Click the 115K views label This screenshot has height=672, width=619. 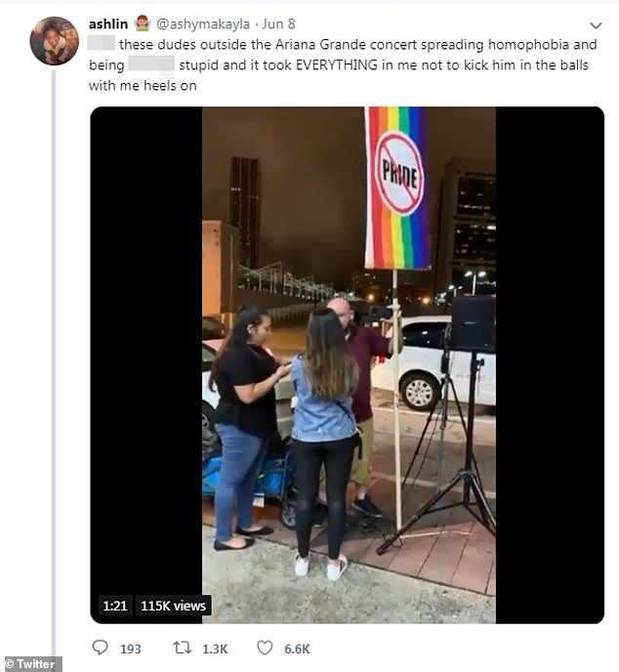(173, 606)
